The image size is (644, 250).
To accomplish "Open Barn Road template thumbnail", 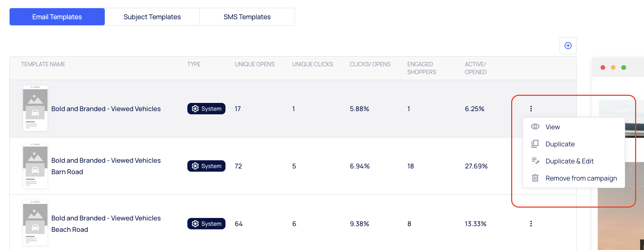I will tap(35, 166).
